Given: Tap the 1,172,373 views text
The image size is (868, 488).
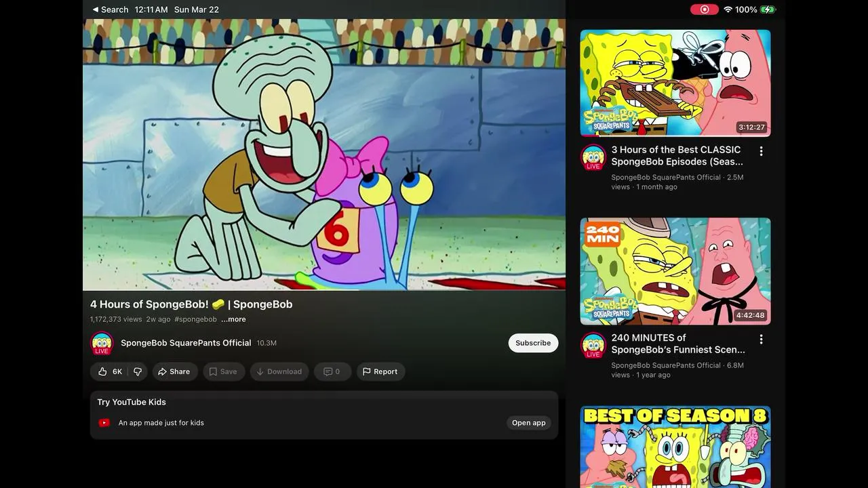Looking at the screenshot, I should point(116,319).
